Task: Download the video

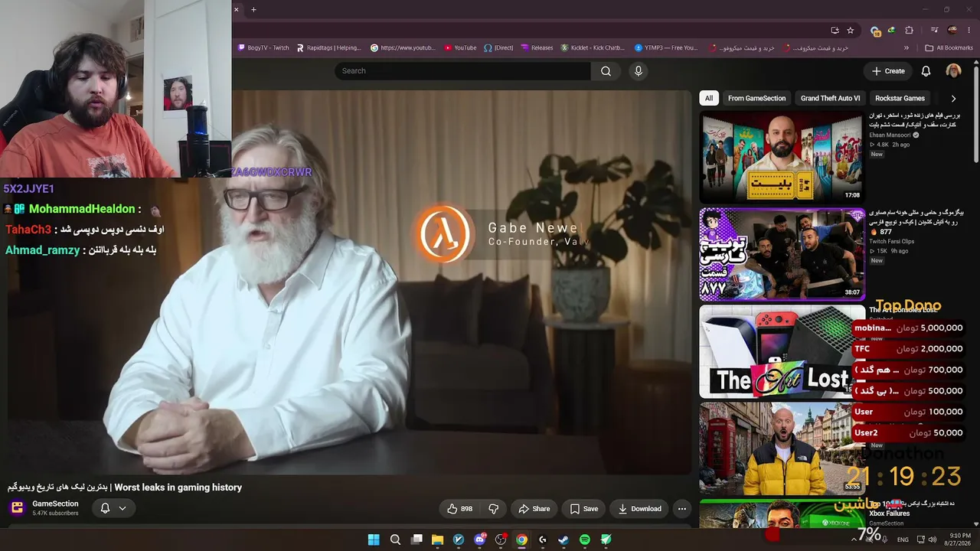Action: point(639,509)
